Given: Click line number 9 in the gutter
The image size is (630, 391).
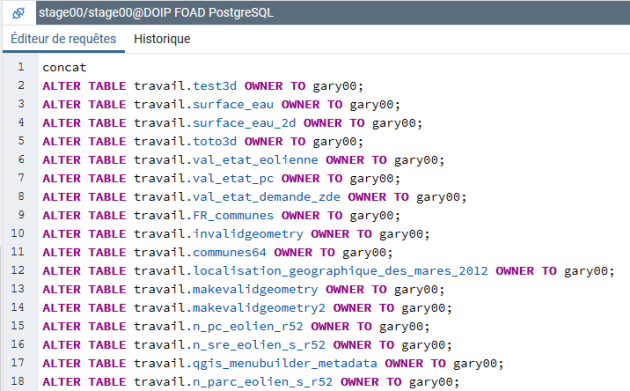Looking at the screenshot, I should [x=21, y=215].
